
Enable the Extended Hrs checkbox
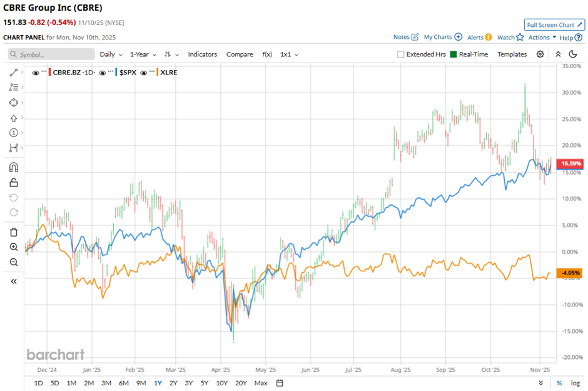[x=401, y=54]
